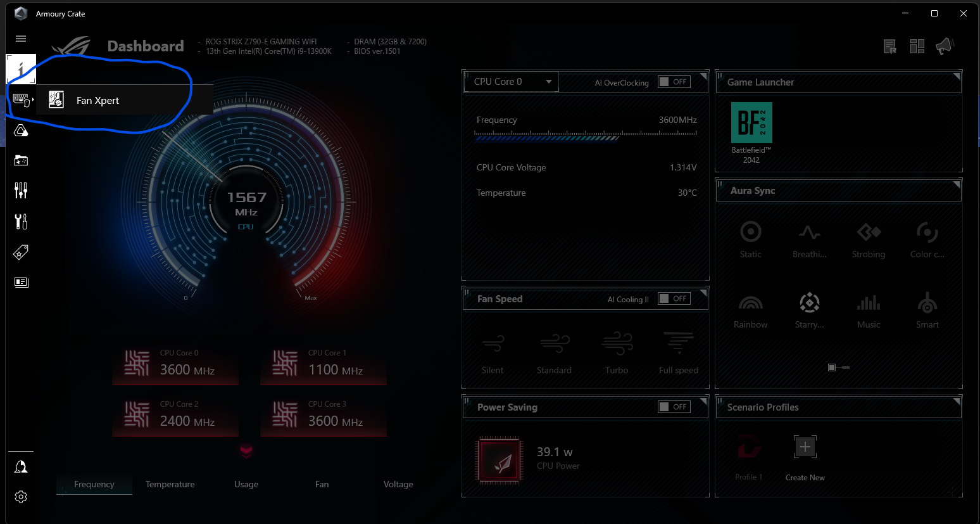
Task: Click the megaphone announcements icon
Action: (945, 46)
